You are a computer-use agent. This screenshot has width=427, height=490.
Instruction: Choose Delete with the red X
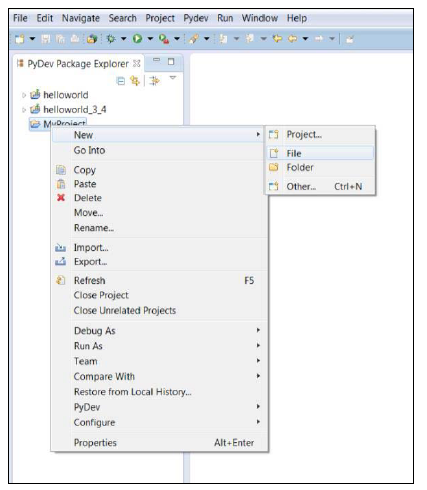[159, 198]
